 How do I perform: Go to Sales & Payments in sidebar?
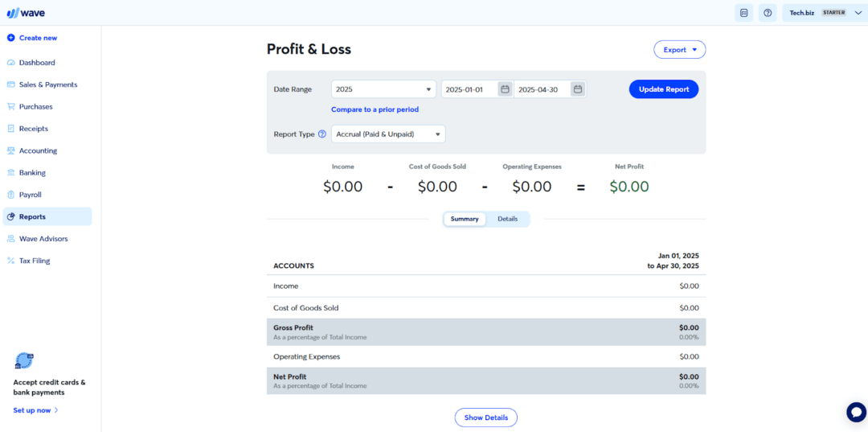[48, 84]
